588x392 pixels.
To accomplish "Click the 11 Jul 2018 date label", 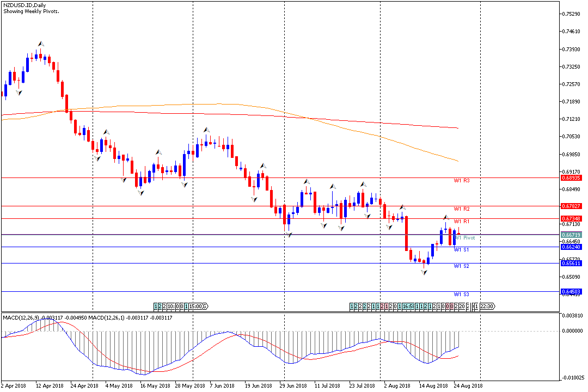I will [327, 385].
